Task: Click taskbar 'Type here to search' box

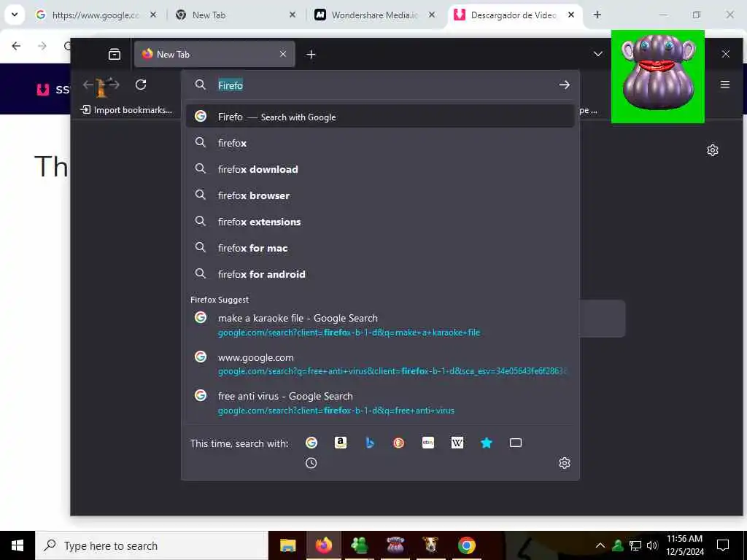Action: pos(152,545)
